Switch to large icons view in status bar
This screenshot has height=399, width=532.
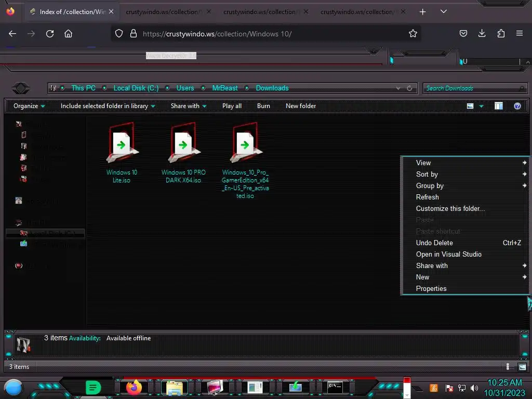(522, 367)
